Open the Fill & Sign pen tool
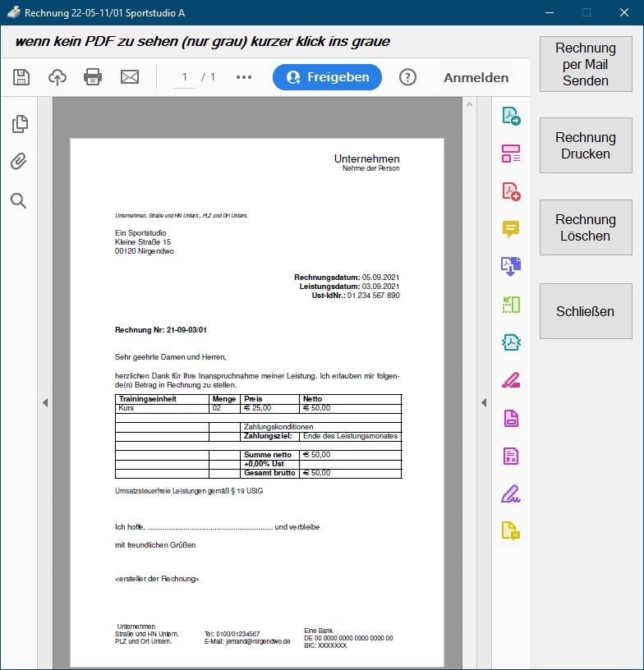The height and width of the screenshot is (670, 644). coord(511,494)
